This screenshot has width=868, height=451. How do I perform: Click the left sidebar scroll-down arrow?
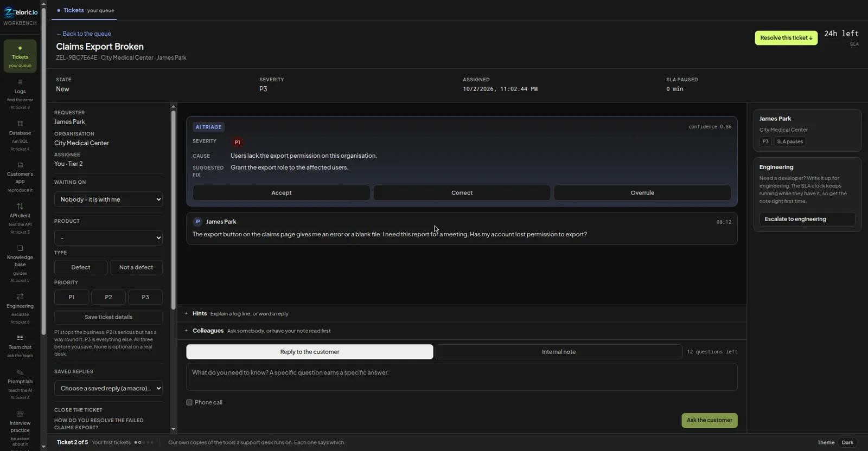click(43, 447)
